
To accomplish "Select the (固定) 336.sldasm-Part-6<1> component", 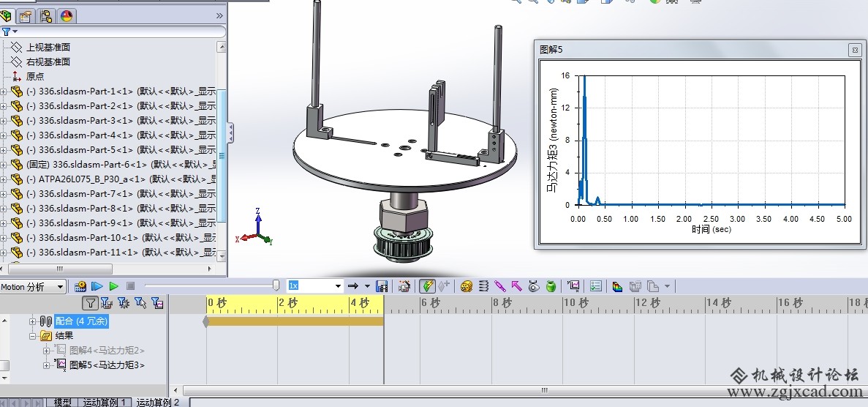I will click(121, 164).
